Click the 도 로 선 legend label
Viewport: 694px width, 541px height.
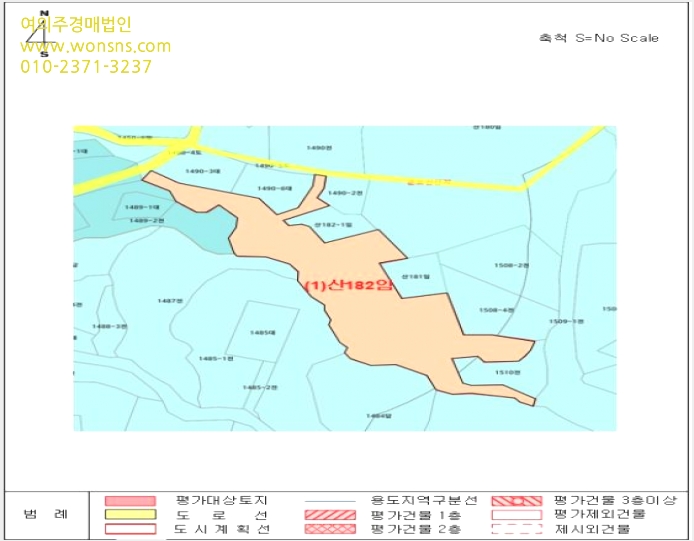point(221,515)
